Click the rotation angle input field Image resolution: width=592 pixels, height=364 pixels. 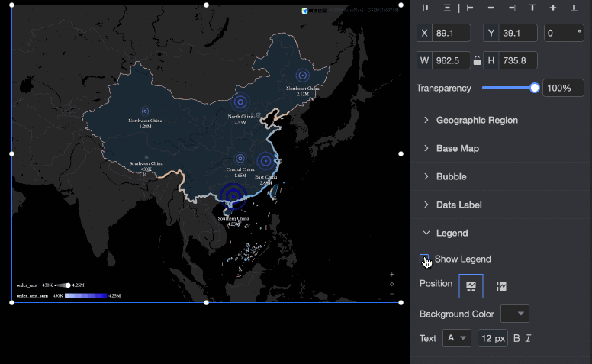coord(564,34)
